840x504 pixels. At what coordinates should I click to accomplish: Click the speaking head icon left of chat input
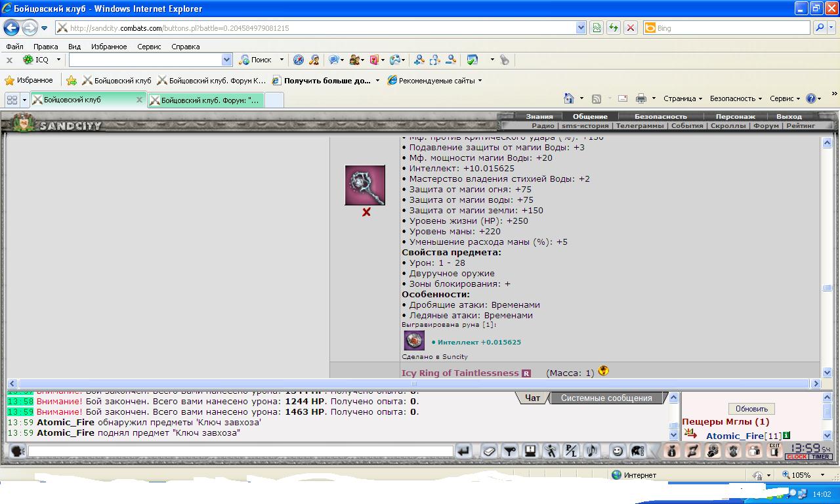point(18,451)
